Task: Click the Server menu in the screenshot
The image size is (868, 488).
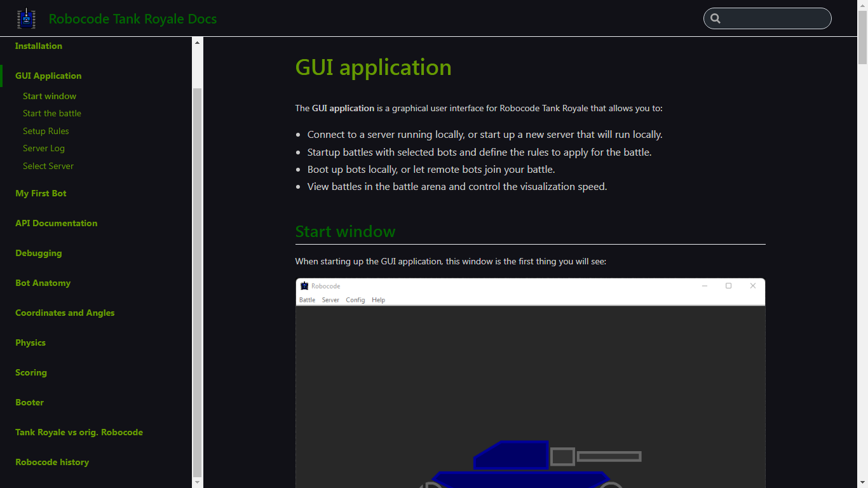Action: pos(330,300)
